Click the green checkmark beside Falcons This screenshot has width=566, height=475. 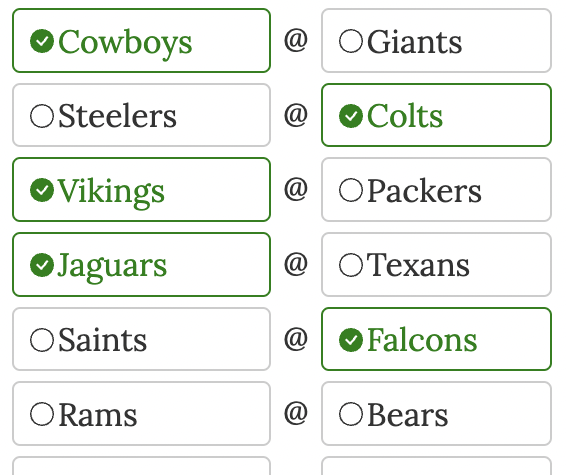[x=351, y=340]
